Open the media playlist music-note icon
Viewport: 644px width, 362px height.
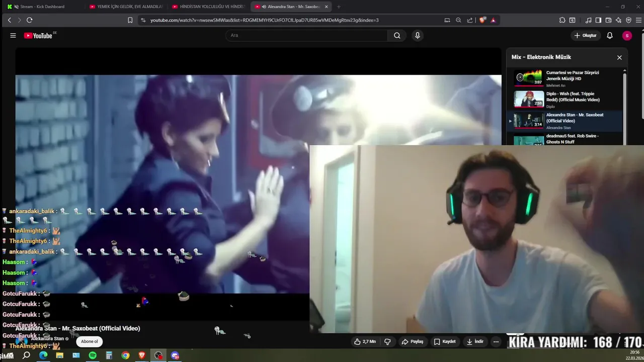pos(589,20)
